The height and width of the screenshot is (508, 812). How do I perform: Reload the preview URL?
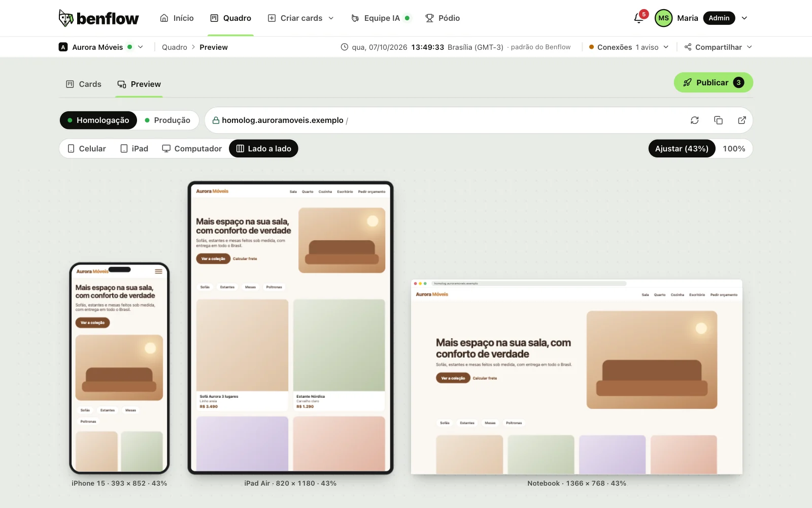click(x=695, y=120)
